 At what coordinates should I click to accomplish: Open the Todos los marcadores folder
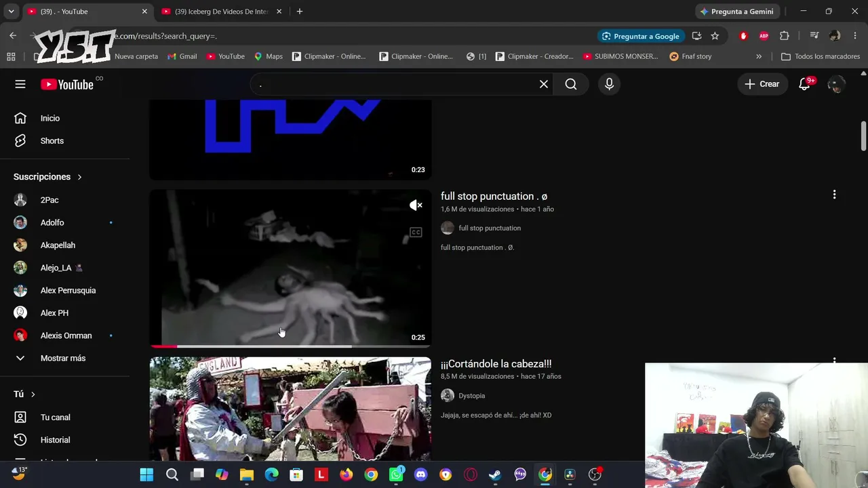821,56
